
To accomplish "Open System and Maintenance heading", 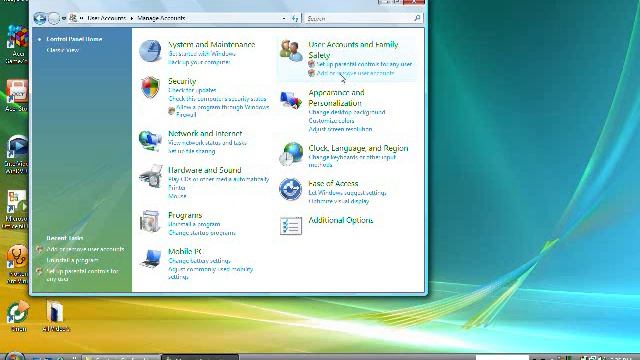I will (211, 44).
